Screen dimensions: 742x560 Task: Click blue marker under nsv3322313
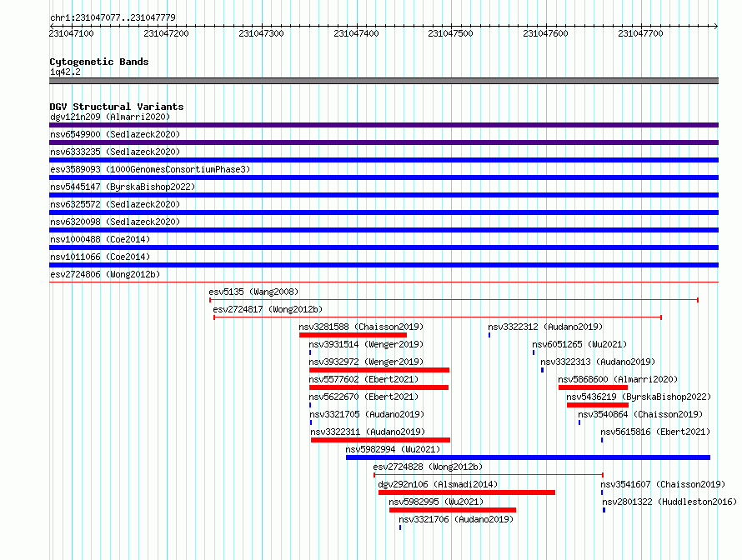point(542,370)
